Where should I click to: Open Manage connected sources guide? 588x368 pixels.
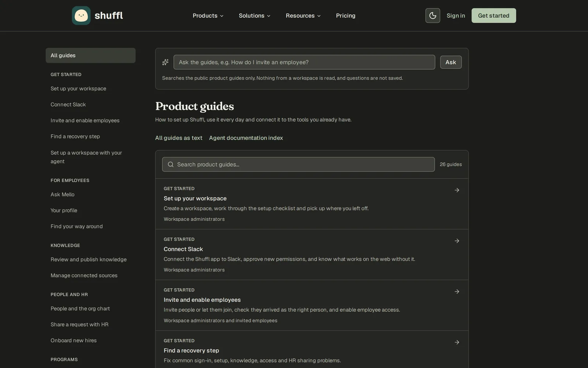coord(84,276)
